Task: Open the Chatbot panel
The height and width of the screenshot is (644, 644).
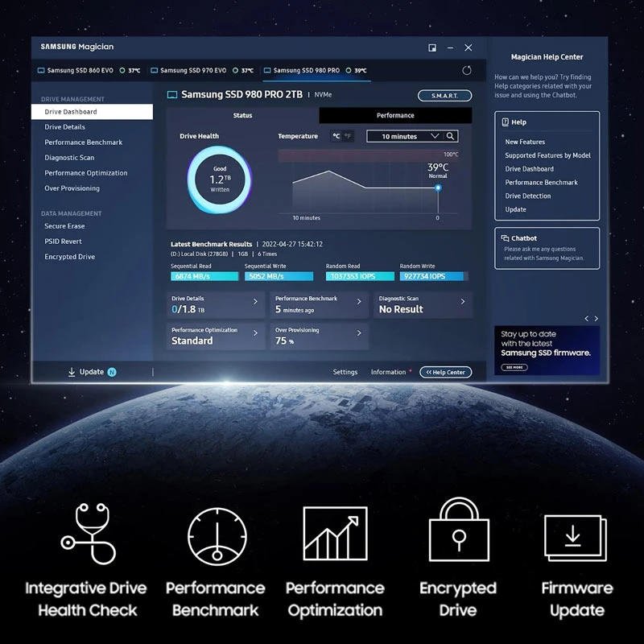Action: pyautogui.click(x=547, y=248)
